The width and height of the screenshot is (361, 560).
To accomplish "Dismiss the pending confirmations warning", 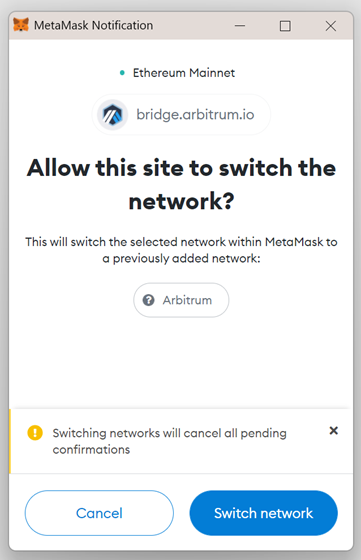I will click(334, 431).
